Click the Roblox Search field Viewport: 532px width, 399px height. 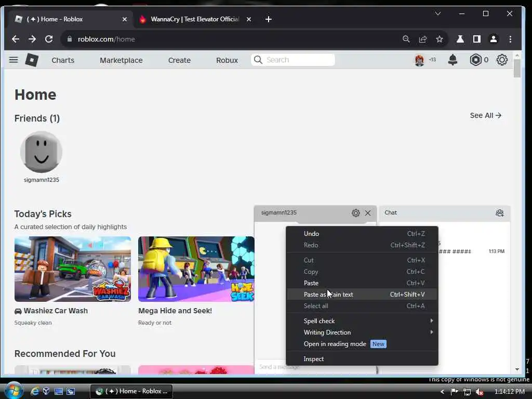tap(293, 60)
